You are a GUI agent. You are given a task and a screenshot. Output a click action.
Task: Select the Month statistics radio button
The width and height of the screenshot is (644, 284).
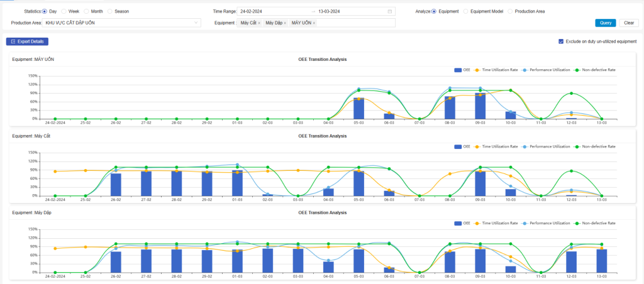coord(86,11)
